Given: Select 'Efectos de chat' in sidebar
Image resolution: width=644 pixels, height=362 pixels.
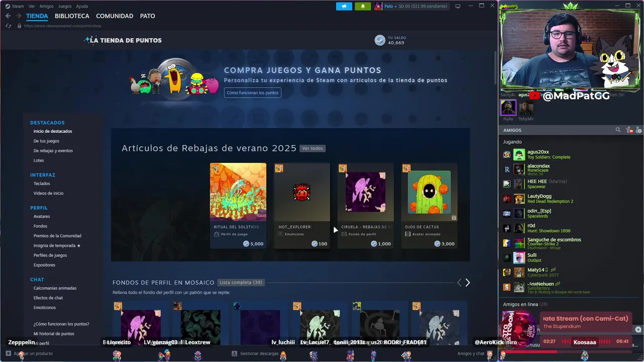Looking at the screenshot, I should point(48,298).
